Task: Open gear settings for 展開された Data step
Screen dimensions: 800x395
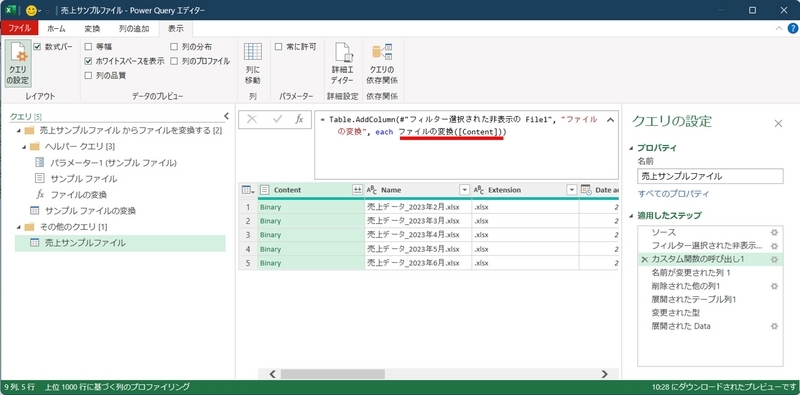Action: point(774,326)
